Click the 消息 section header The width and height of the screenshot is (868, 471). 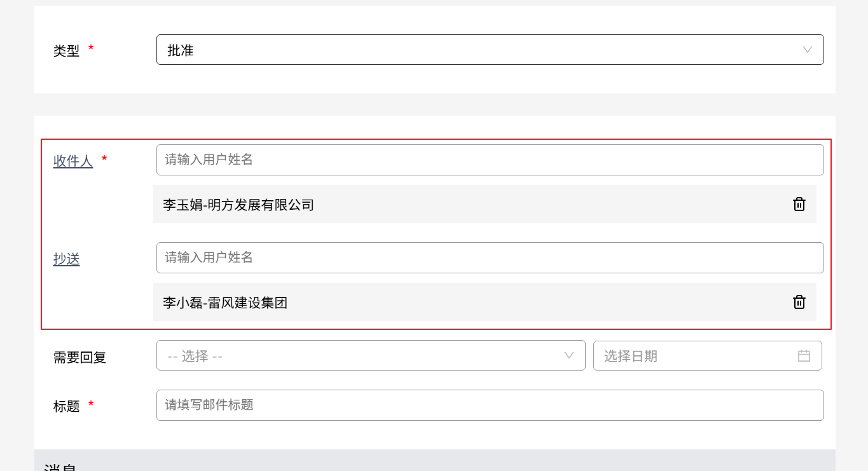(x=60, y=465)
